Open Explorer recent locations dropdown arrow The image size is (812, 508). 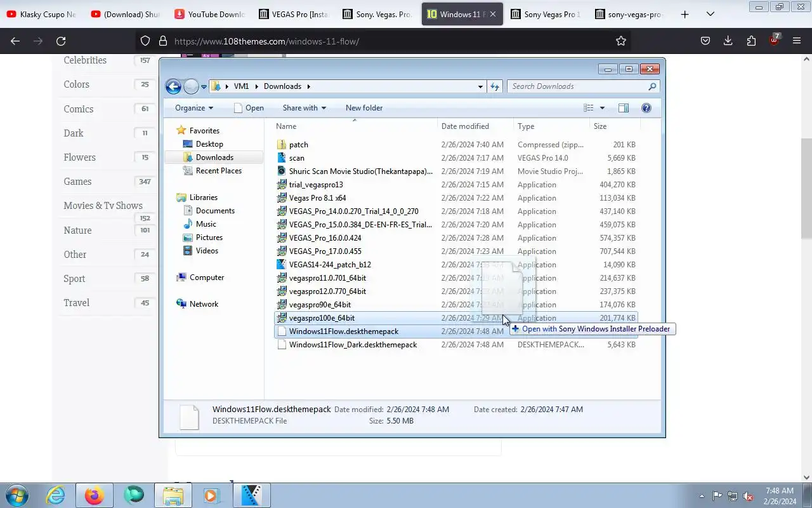coord(204,86)
